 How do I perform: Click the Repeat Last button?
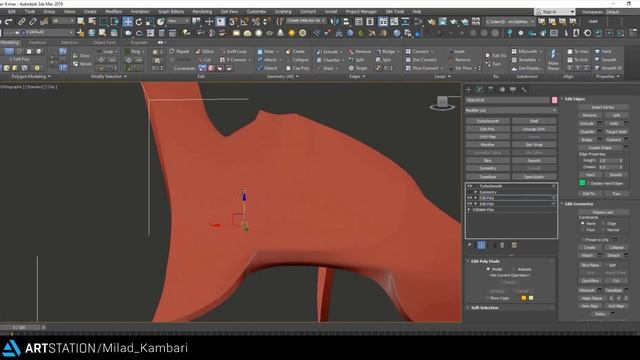point(603,212)
